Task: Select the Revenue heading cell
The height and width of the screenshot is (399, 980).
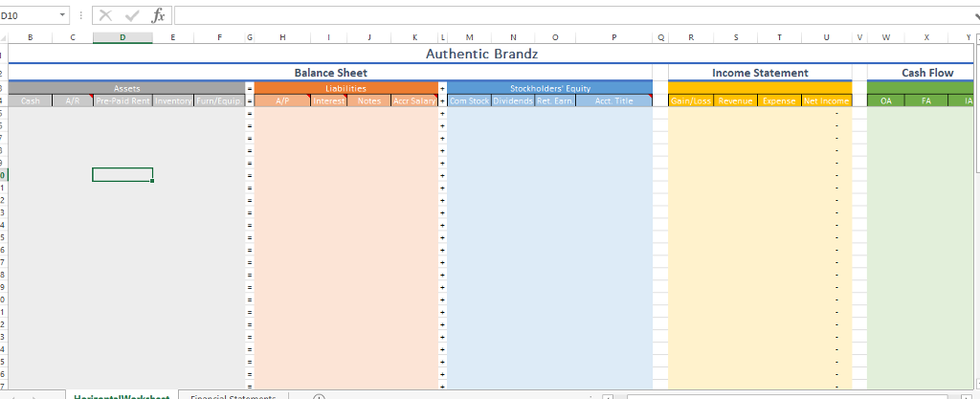Action: (736, 100)
